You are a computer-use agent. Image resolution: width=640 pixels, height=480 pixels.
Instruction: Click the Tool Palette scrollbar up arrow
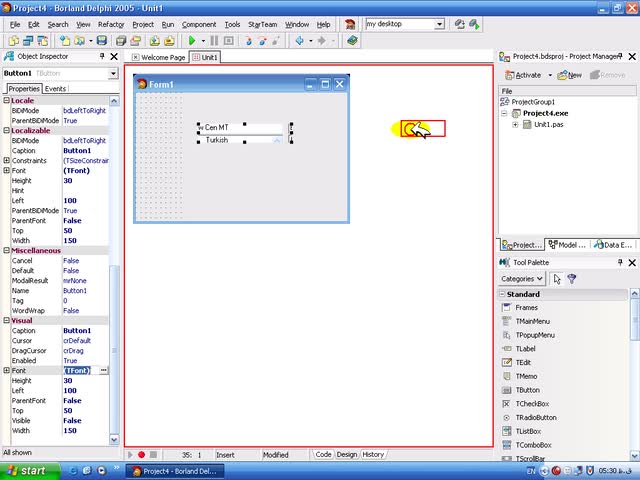tap(634, 293)
